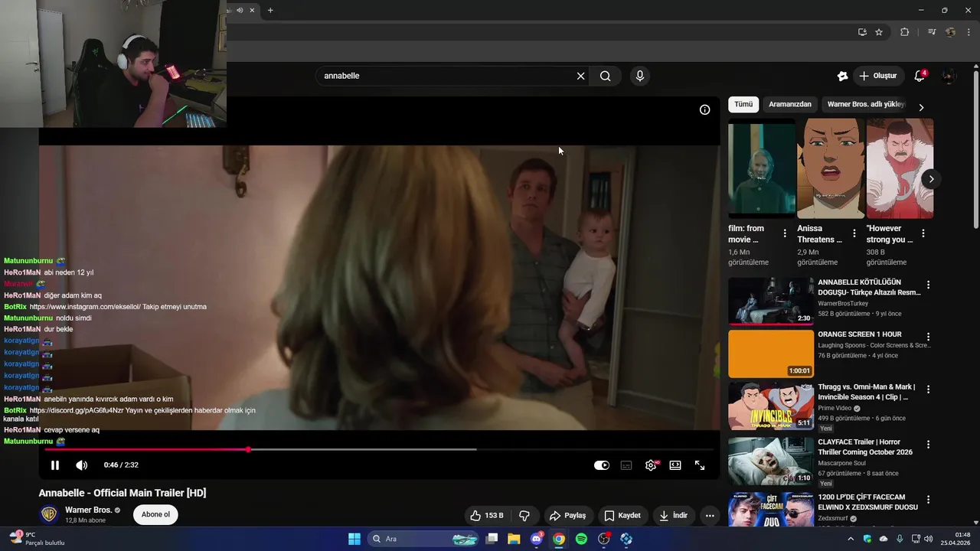Open the video player settings gear
Viewport: 980px width, 551px height.
(x=651, y=465)
